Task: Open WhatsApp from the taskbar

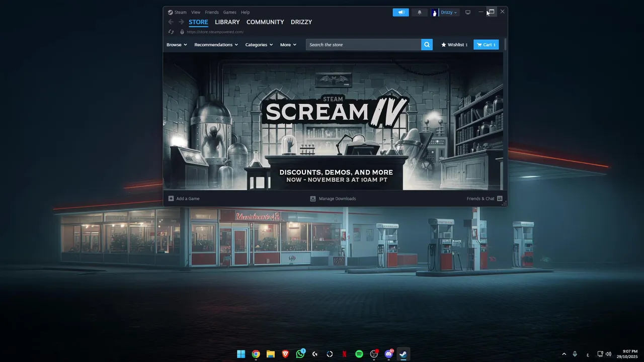Action: [300, 354]
